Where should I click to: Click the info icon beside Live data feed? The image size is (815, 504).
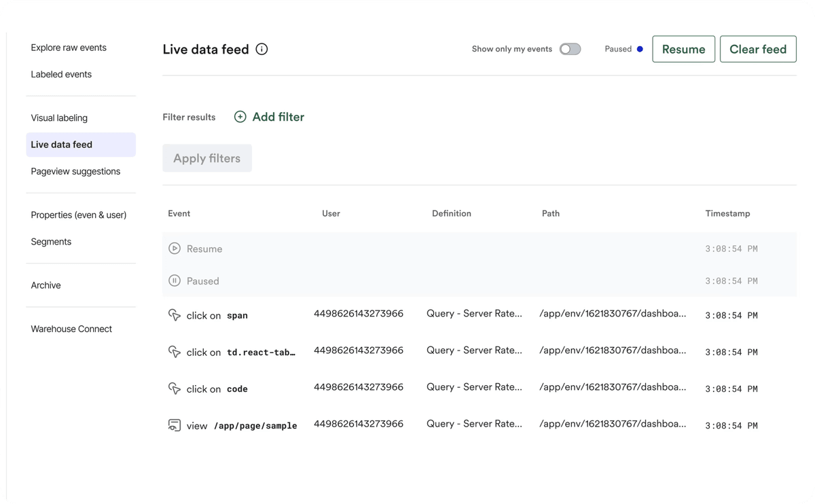click(x=261, y=49)
